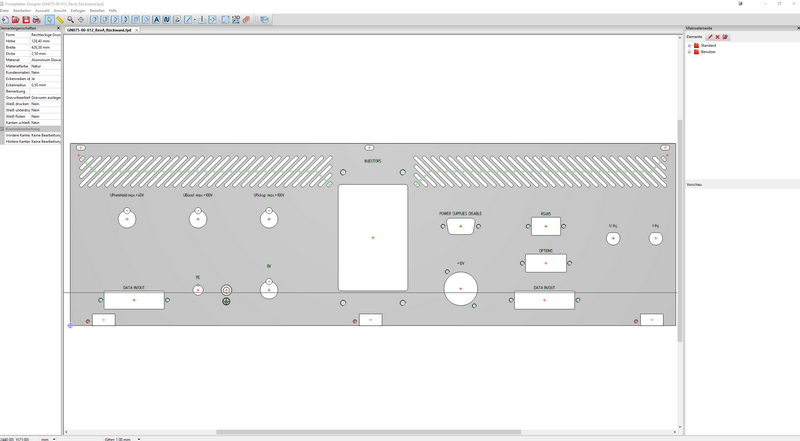Screen dimensions: 800x441
Task: Click the vertical scrollbar thumb of canvas
Action: click(x=680, y=231)
